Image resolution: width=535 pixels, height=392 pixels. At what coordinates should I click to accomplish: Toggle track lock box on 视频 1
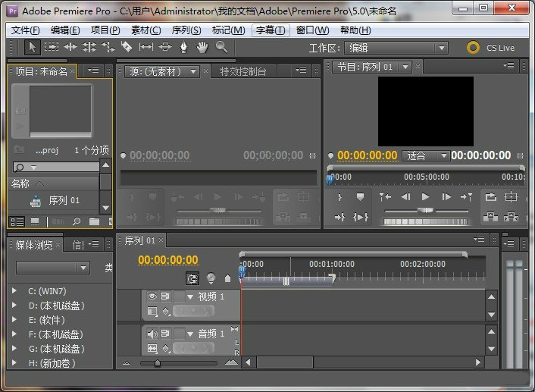click(x=178, y=296)
